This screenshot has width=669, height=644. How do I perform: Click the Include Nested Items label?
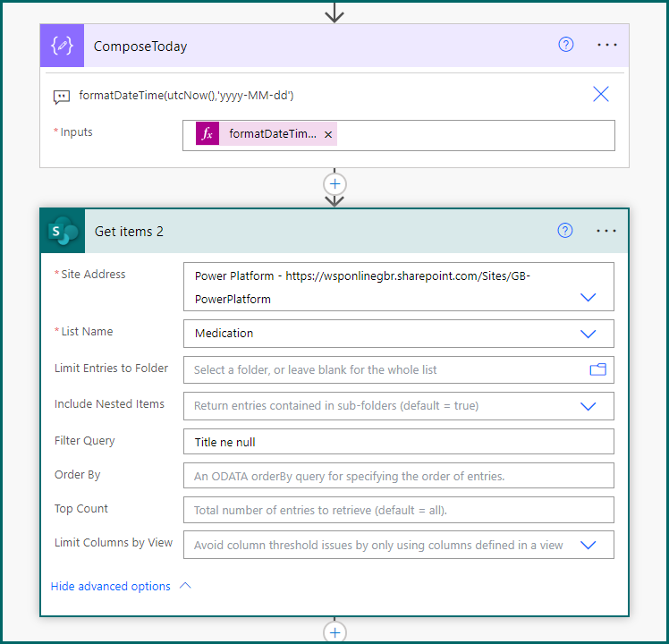pos(109,403)
